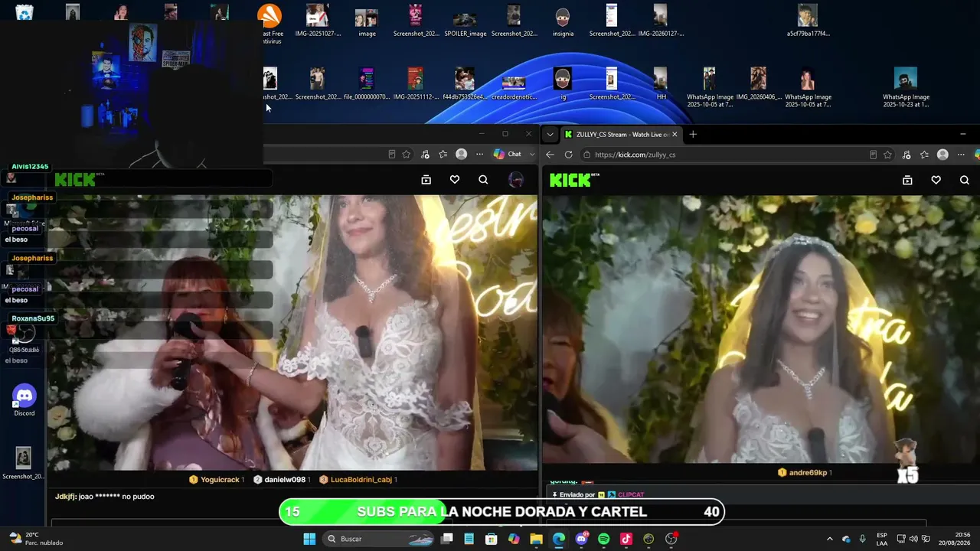Open the desktop file named image

pyautogui.click(x=367, y=21)
